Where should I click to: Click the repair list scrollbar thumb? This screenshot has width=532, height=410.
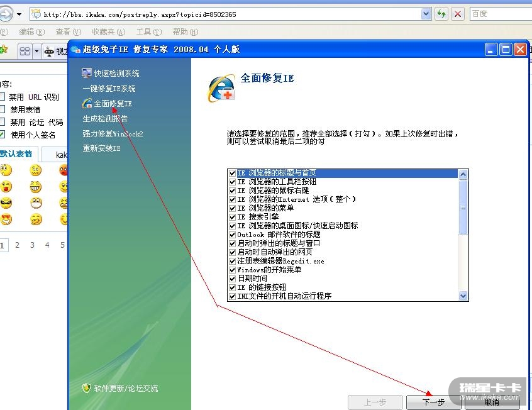(463, 207)
